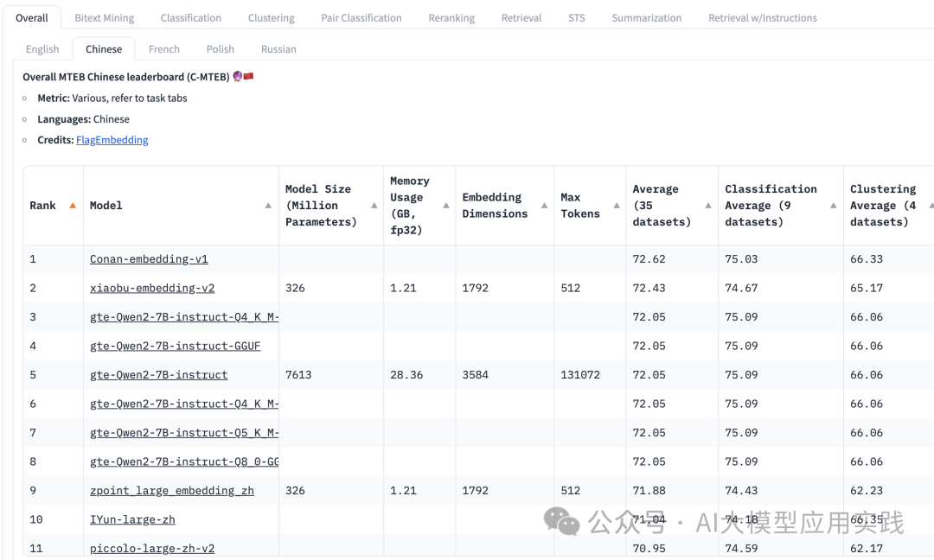Open the piccolo-large-zh-v2 model link
This screenshot has width=934, height=560.
click(x=152, y=548)
